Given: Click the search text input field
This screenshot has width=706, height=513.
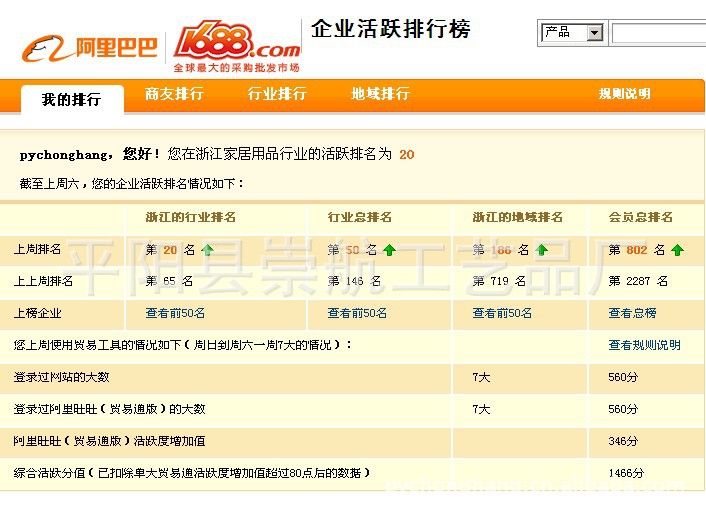Looking at the screenshot, I should point(658,33).
